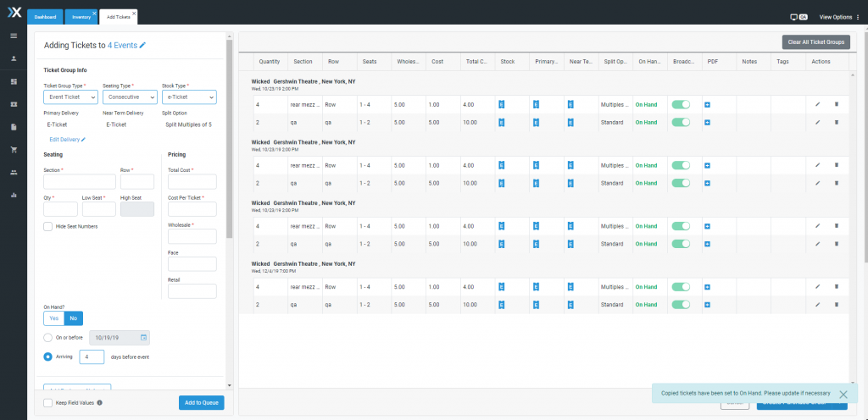
Task: Select the Arriving radio button
Action: (48, 356)
